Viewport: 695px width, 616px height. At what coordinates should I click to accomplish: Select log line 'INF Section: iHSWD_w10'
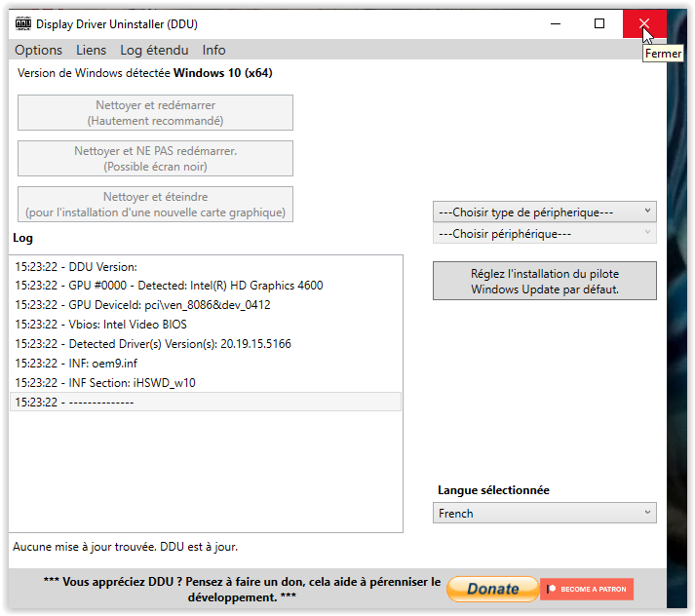(206, 383)
